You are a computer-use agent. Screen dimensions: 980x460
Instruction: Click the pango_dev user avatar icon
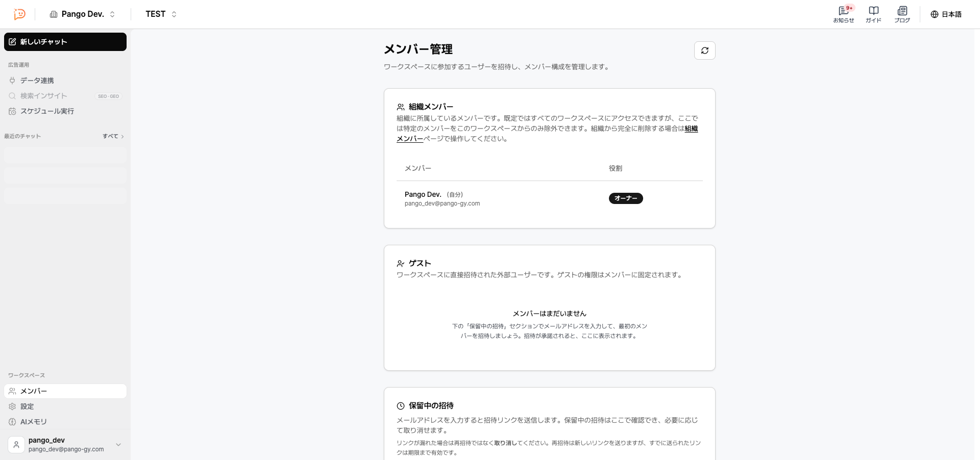pos(16,445)
